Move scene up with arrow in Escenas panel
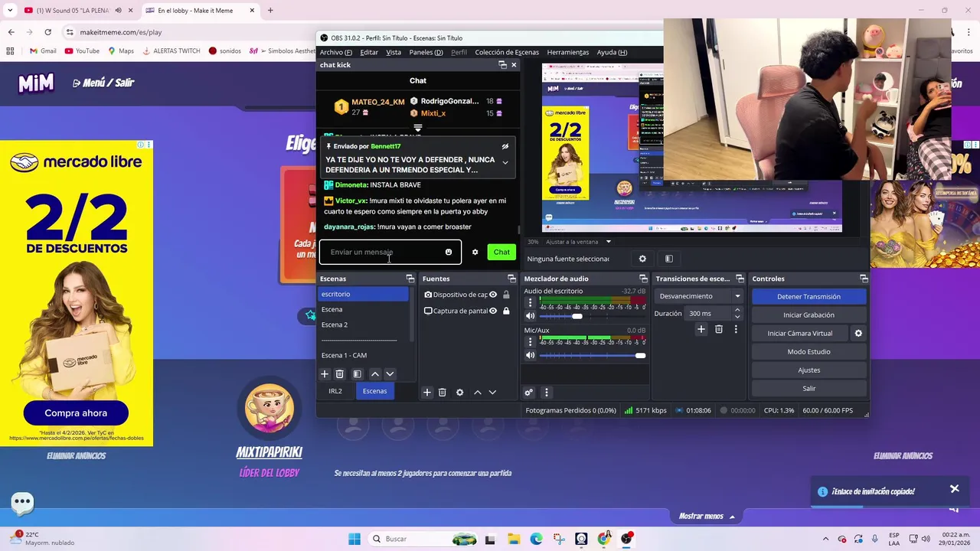This screenshot has height=551, width=980. click(x=374, y=374)
